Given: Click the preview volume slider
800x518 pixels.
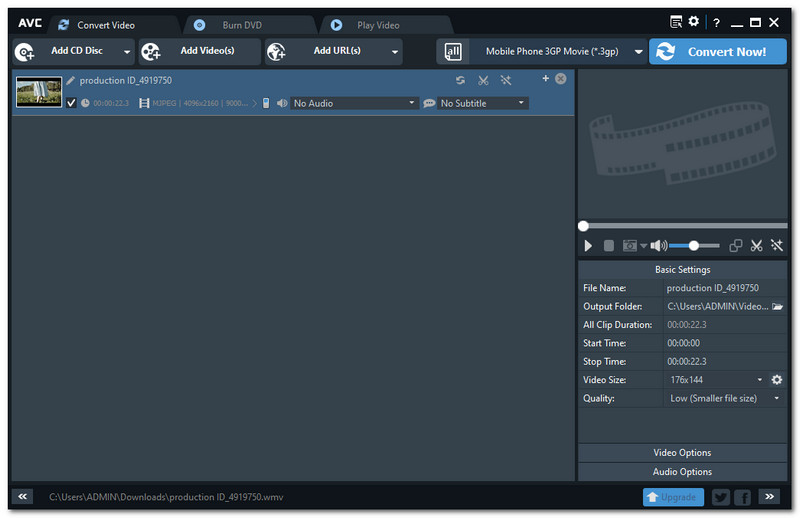Looking at the screenshot, I should [694, 245].
